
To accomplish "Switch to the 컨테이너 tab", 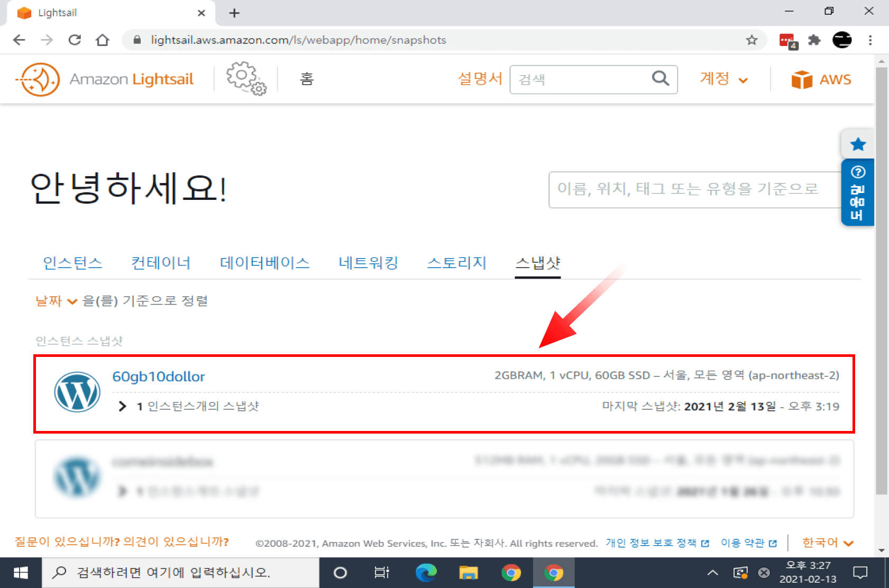I will pyautogui.click(x=161, y=263).
